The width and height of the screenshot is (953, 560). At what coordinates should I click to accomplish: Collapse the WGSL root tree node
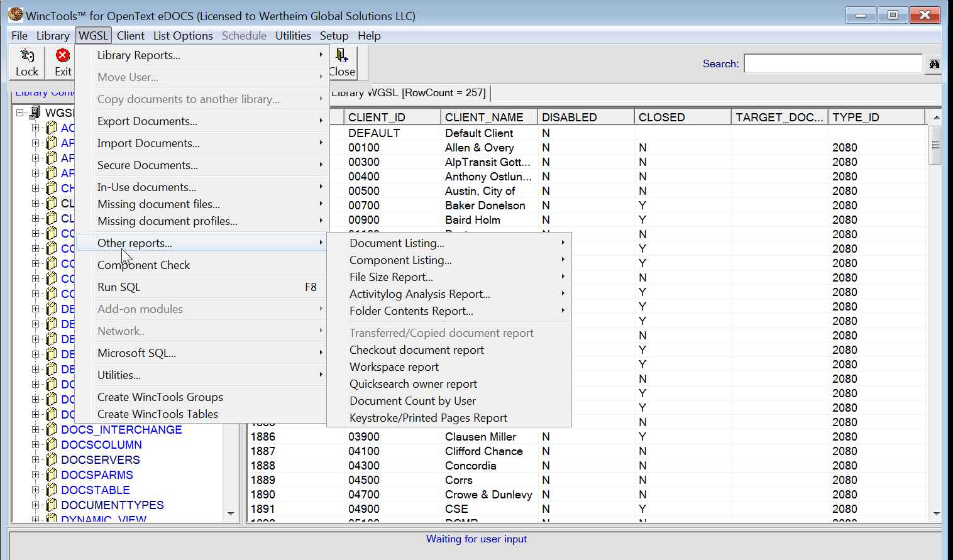coord(20,113)
